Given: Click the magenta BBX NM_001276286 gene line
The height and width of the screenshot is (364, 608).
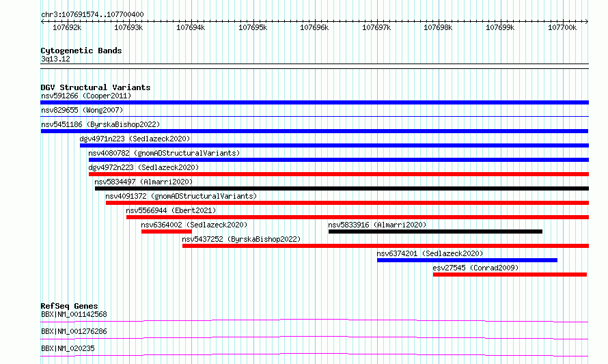Looking at the screenshot, I should (x=314, y=337).
